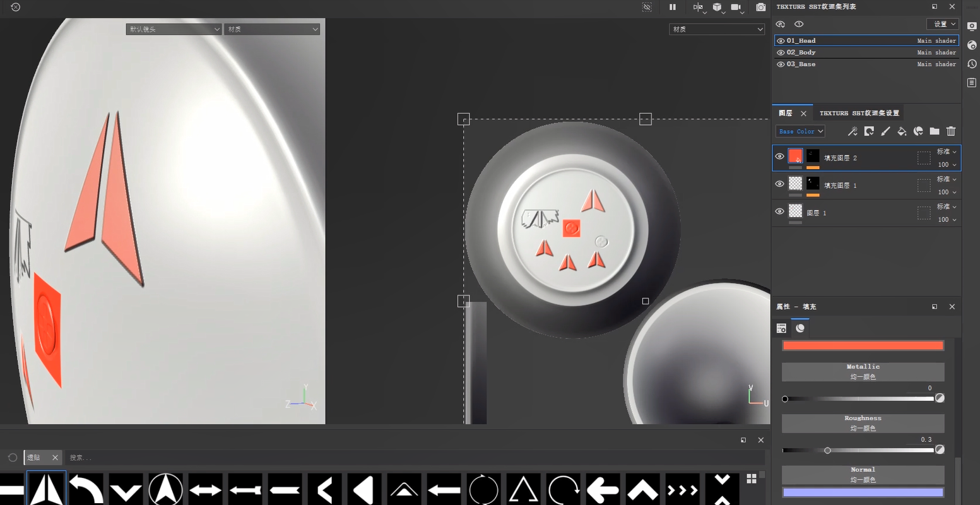Image resolution: width=980 pixels, height=505 pixels.
Task: Open the Base Color channel dropdown
Action: (x=800, y=131)
